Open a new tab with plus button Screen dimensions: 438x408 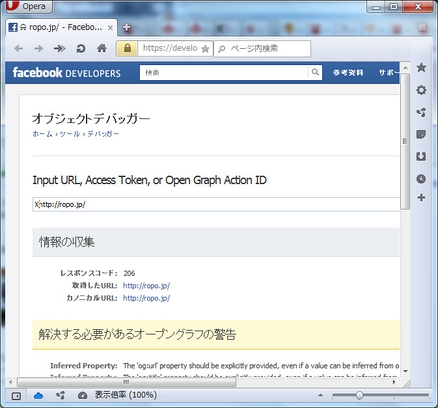[126, 27]
